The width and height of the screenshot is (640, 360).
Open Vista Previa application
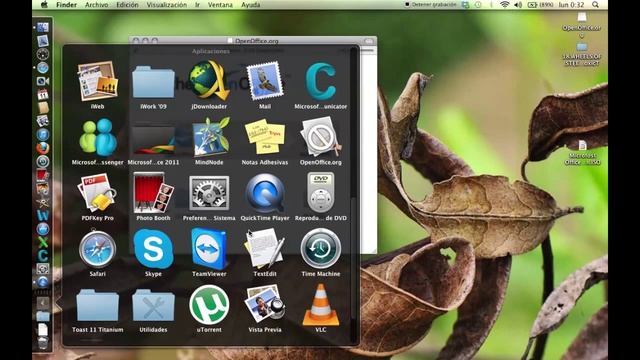(264, 304)
